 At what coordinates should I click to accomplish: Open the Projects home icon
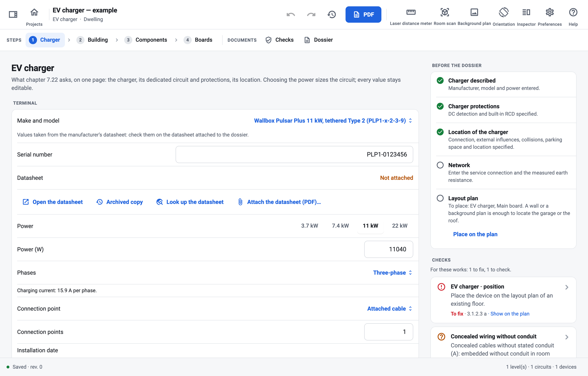coord(34,12)
